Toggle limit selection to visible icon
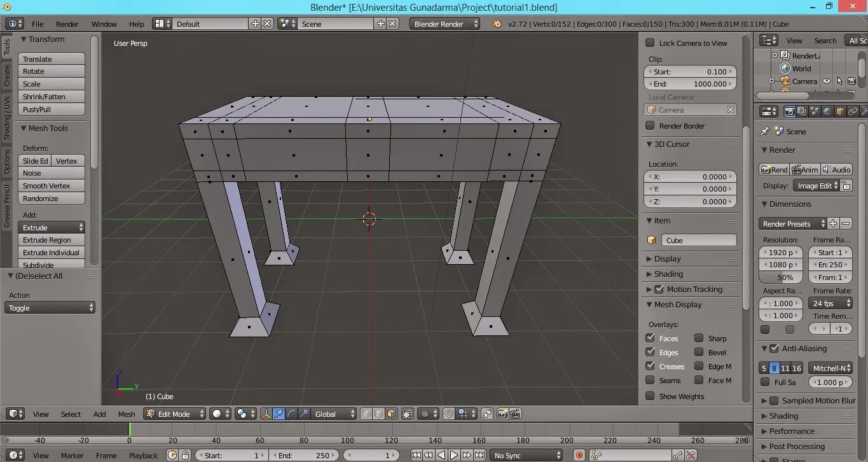This screenshot has height=462, width=868. click(408, 414)
